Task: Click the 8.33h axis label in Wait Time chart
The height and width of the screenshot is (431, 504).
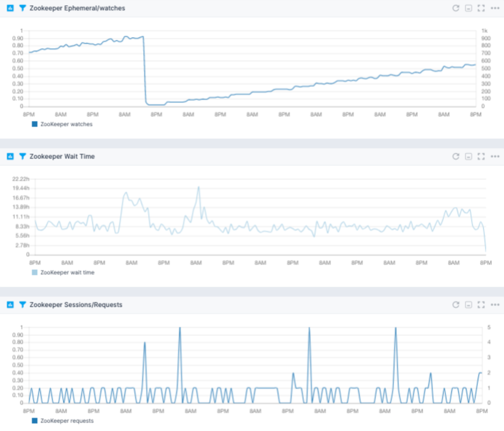Action: pos(22,226)
